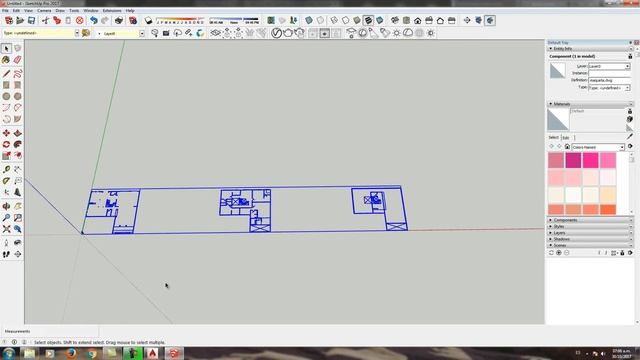Choose the Orbit tool
The image size is (640, 360).
pos(6,207)
